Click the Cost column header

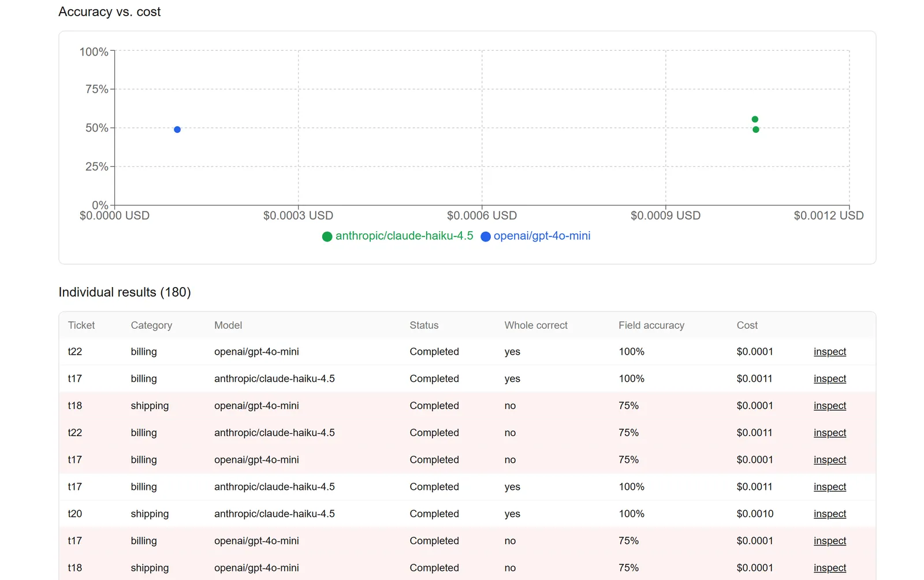(747, 325)
